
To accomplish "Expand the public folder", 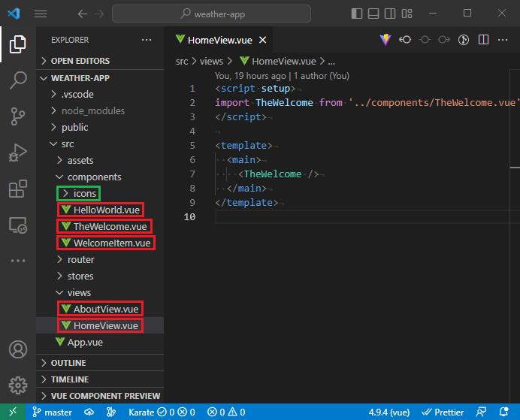I will pyautogui.click(x=100, y=128).
